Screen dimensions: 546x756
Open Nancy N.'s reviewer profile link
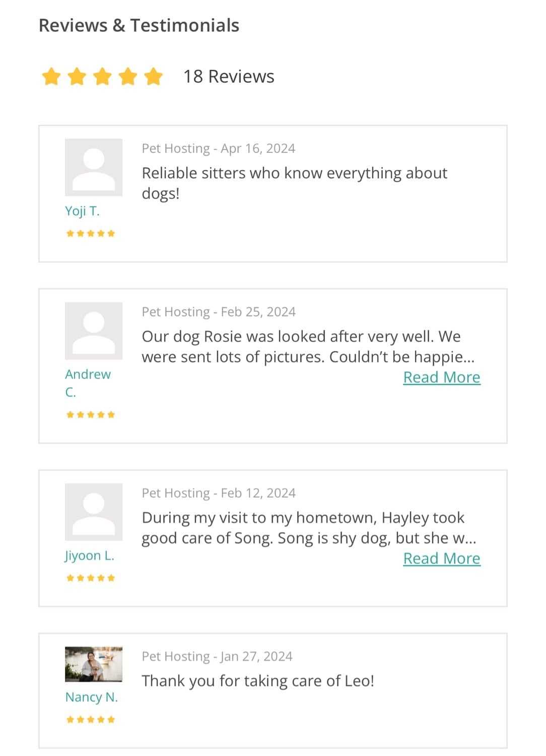coord(91,697)
